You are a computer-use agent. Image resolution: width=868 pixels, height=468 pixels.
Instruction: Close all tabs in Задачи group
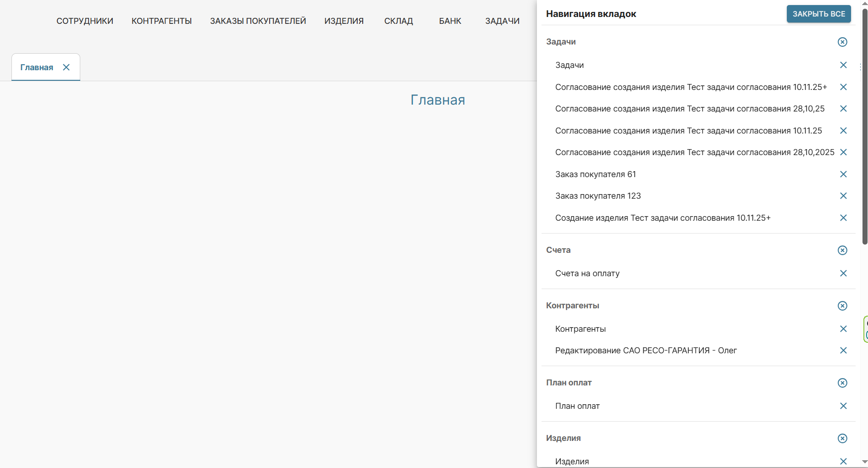pyautogui.click(x=842, y=42)
